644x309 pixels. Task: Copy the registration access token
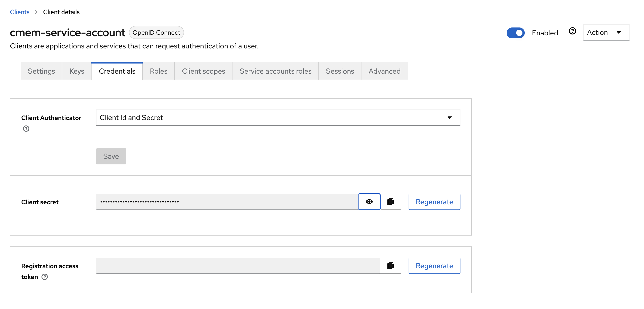(x=391, y=266)
